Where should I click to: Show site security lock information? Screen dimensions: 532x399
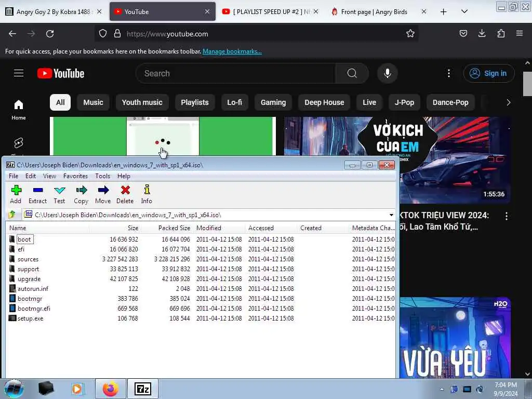[x=117, y=34]
